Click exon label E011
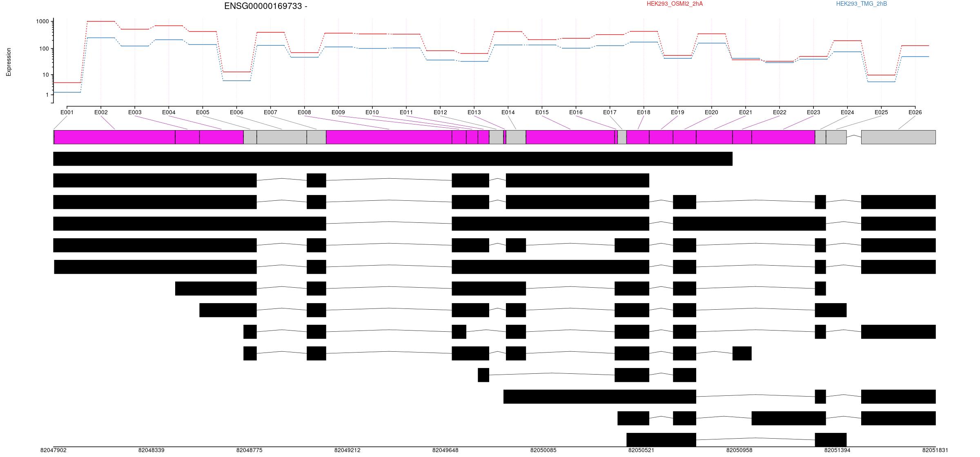980x457 pixels. (x=406, y=112)
